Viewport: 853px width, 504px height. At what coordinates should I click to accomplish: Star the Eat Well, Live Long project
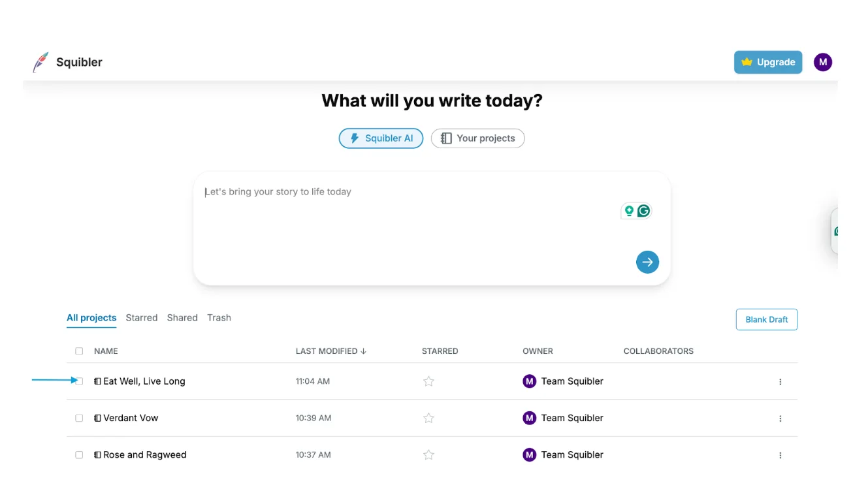coord(428,381)
